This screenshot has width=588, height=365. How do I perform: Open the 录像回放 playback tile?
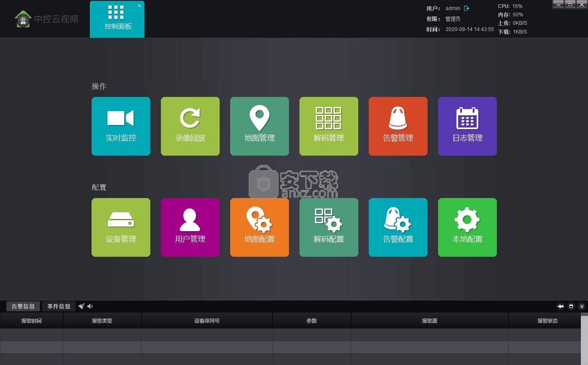coord(190,126)
